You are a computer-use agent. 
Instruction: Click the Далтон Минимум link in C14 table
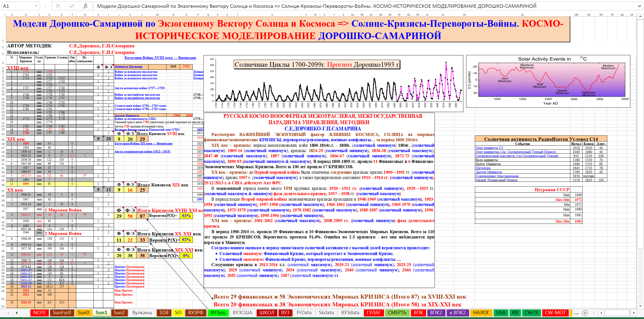[488, 172]
